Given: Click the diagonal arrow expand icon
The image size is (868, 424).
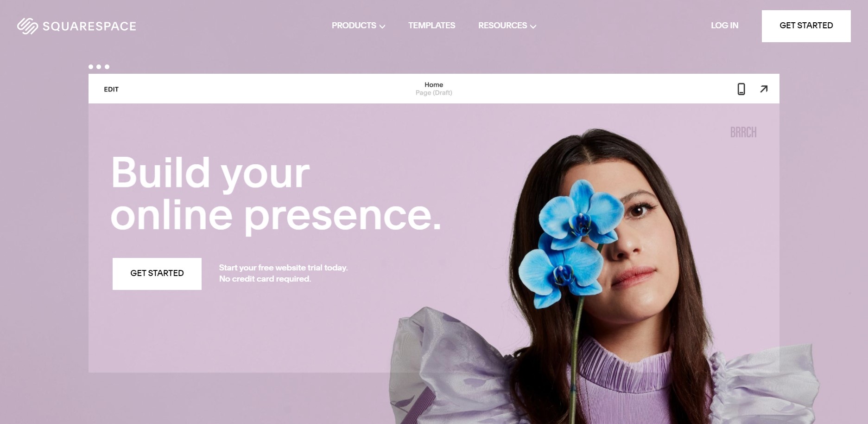Looking at the screenshot, I should pyautogui.click(x=764, y=89).
